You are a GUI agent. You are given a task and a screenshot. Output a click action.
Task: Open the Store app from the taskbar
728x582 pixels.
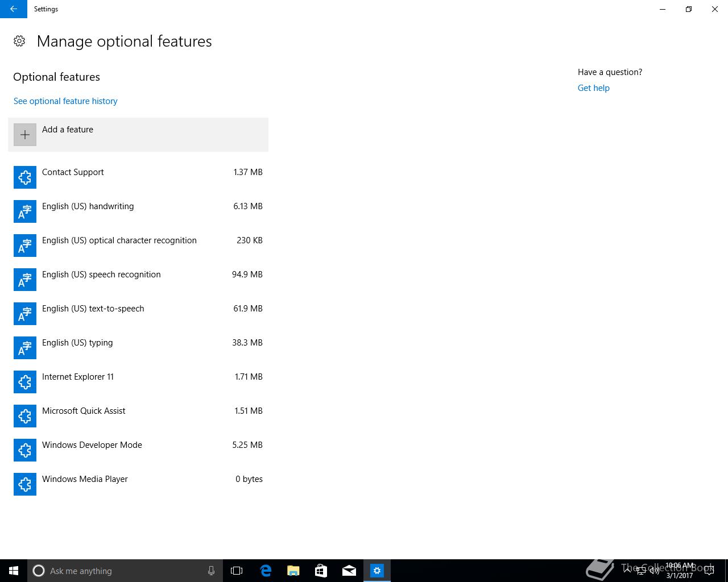coord(321,571)
